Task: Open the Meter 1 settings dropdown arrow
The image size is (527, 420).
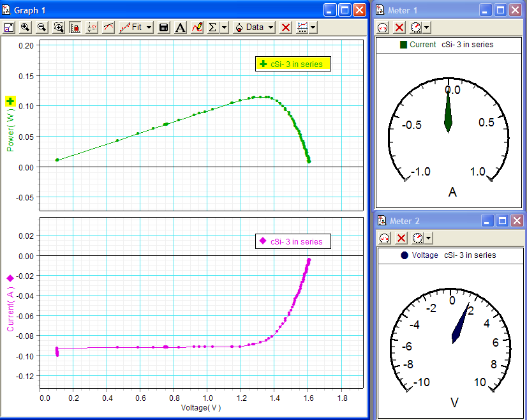Action: coord(426,27)
